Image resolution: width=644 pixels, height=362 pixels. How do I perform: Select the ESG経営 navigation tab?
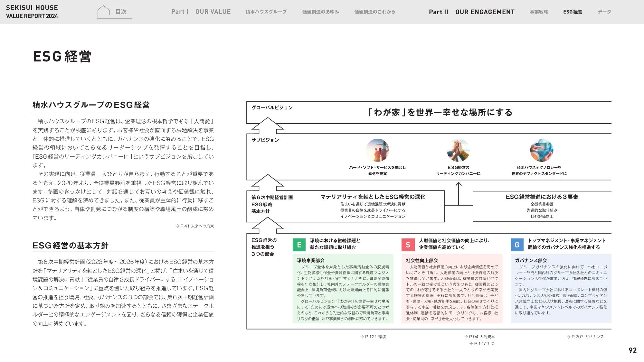(573, 12)
